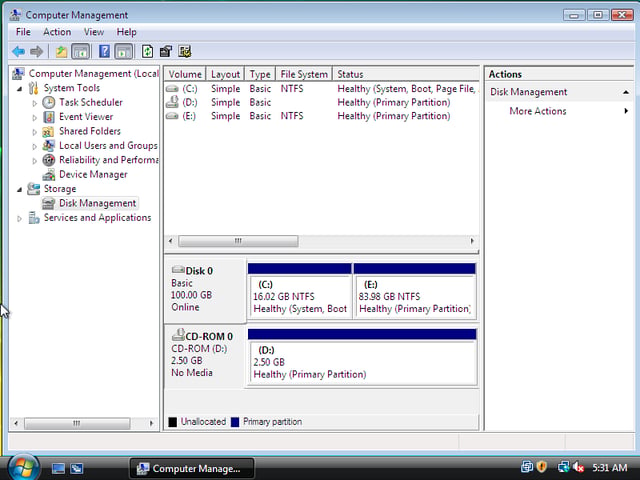The height and width of the screenshot is (480, 640).
Task: Click the security shield tray icon
Action: (542, 467)
